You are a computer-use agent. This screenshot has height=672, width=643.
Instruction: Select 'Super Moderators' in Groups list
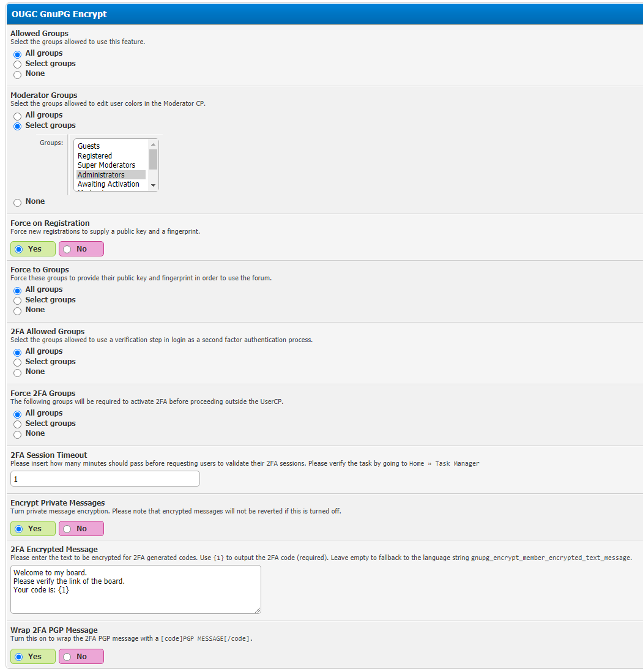coord(106,165)
